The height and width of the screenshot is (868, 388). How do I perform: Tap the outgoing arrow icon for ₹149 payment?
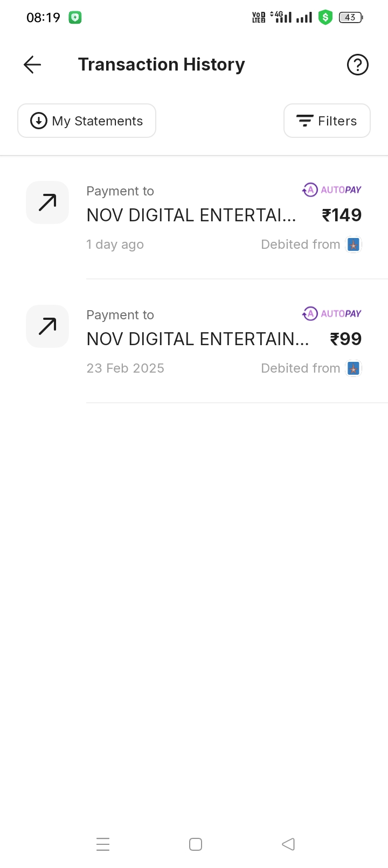click(x=47, y=202)
